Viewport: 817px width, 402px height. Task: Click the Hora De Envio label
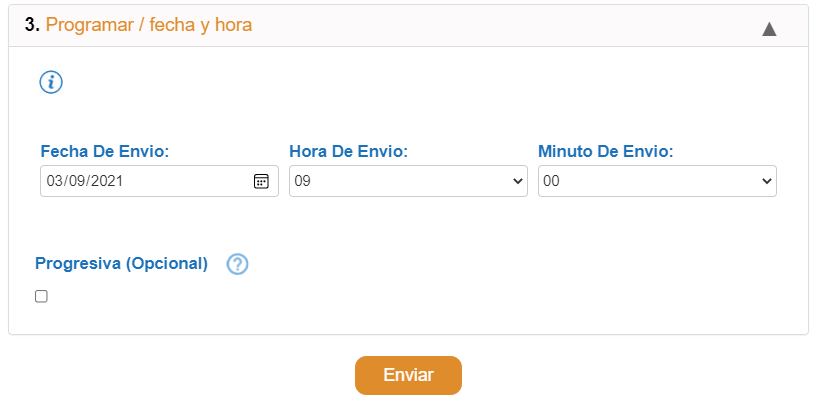coord(349,152)
